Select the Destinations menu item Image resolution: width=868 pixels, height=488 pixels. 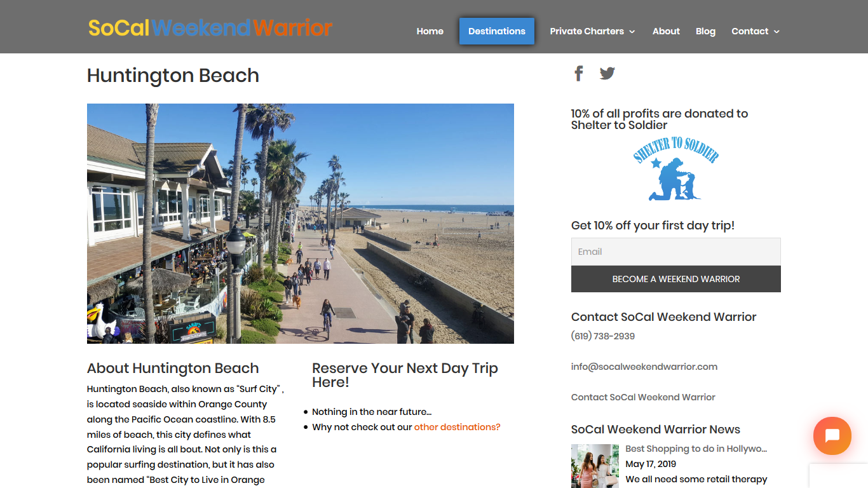497,31
